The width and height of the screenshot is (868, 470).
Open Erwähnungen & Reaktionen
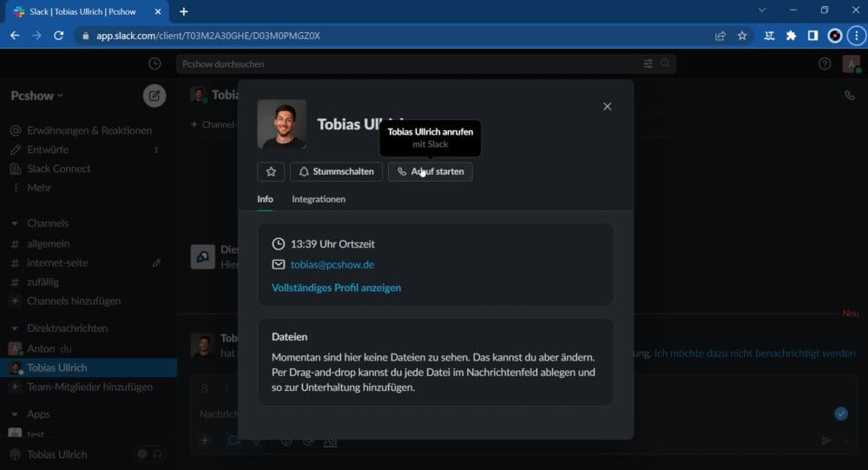(x=89, y=130)
